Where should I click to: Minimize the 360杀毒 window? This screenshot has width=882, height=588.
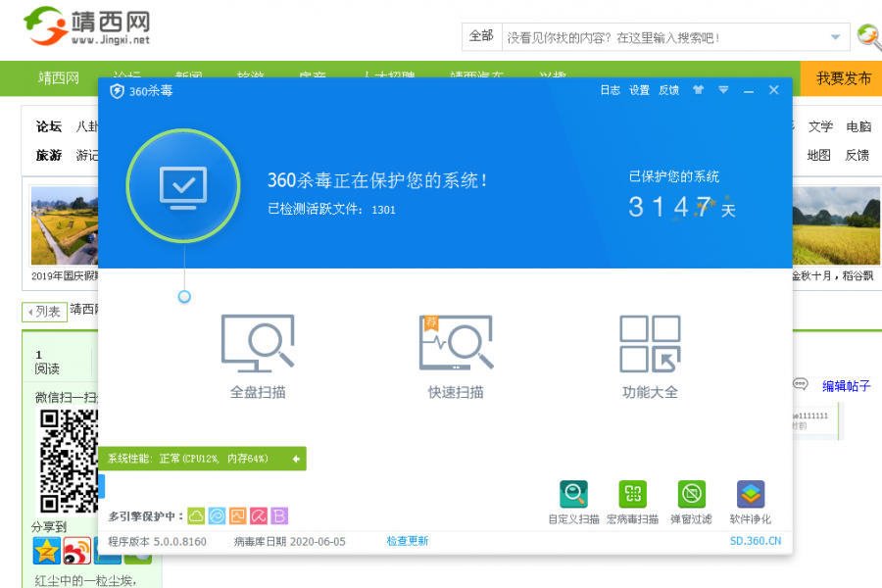pos(748,90)
